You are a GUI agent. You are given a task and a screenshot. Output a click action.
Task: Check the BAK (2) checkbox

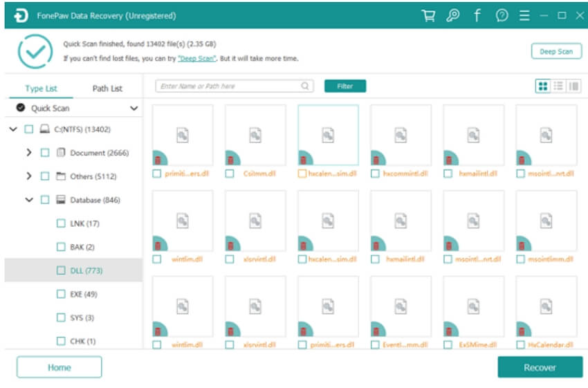pos(61,247)
